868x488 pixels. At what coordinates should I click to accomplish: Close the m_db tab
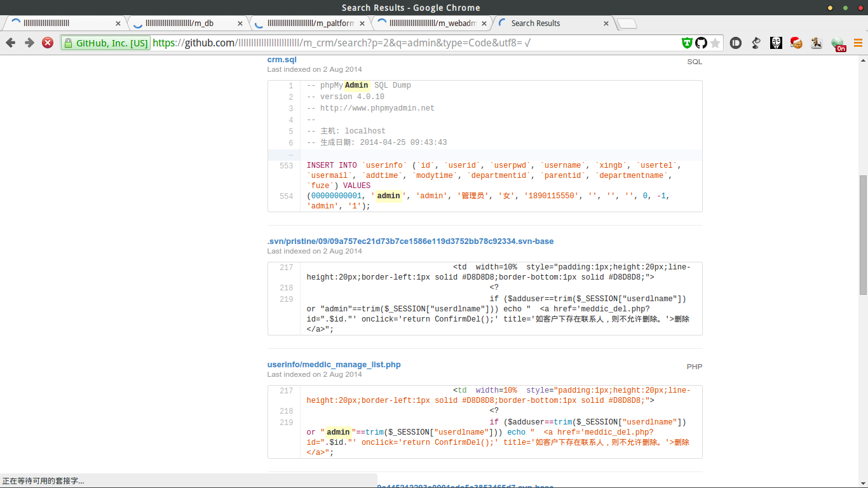tap(240, 24)
